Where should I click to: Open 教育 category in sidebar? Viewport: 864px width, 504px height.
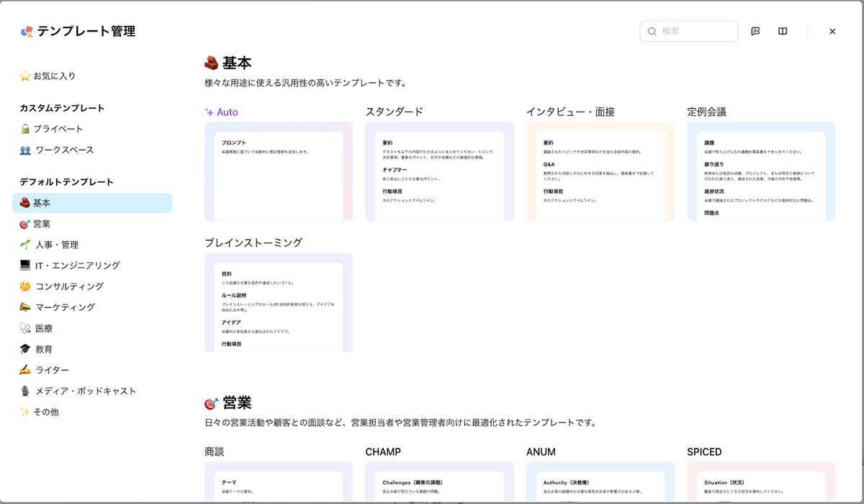(92, 349)
